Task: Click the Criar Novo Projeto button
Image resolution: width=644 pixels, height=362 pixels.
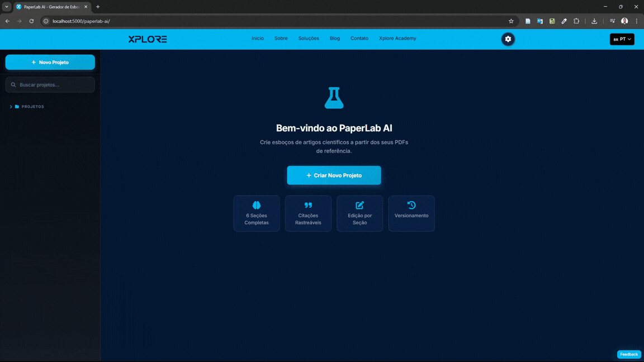Action: (334, 175)
